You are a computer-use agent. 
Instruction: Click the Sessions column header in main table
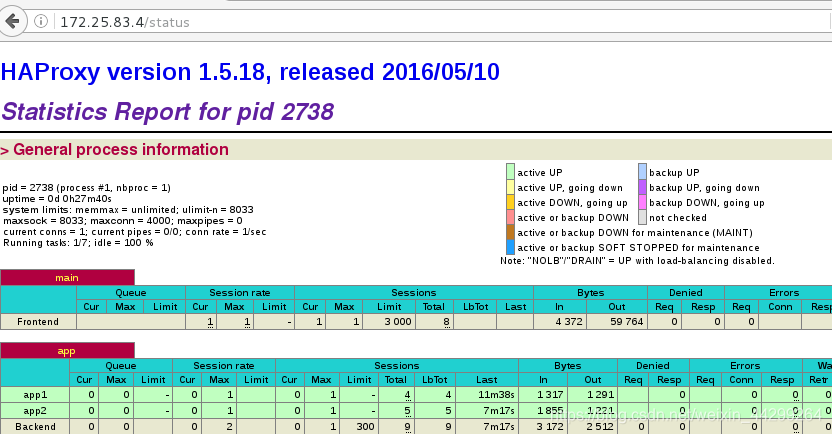pyautogui.click(x=414, y=292)
